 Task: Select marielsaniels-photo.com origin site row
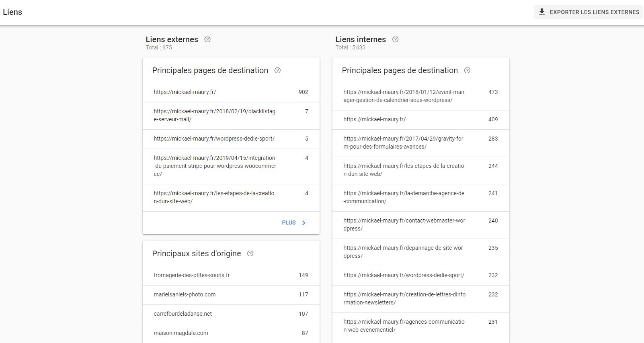click(x=231, y=294)
